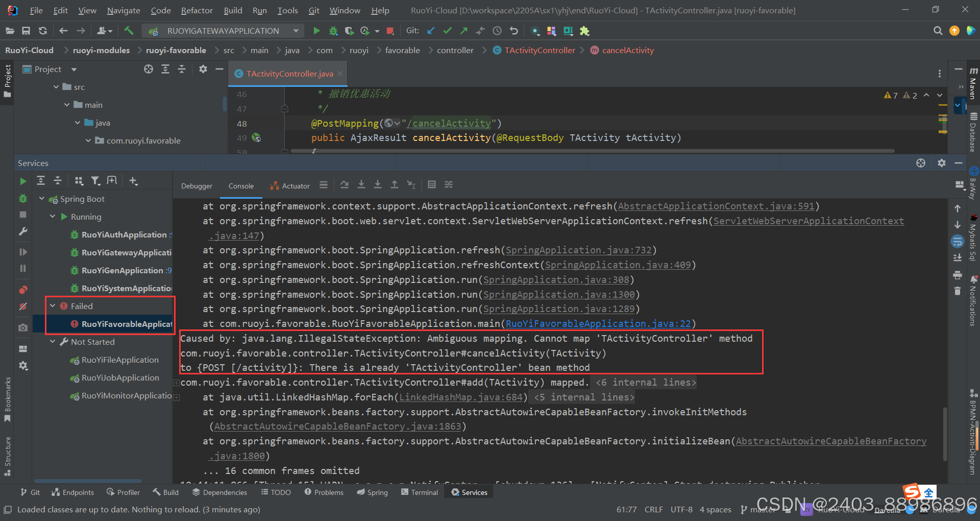Toggle the Mybatis Sql tool window
Viewport: 980px width, 521px height.
tap(973, 237)
